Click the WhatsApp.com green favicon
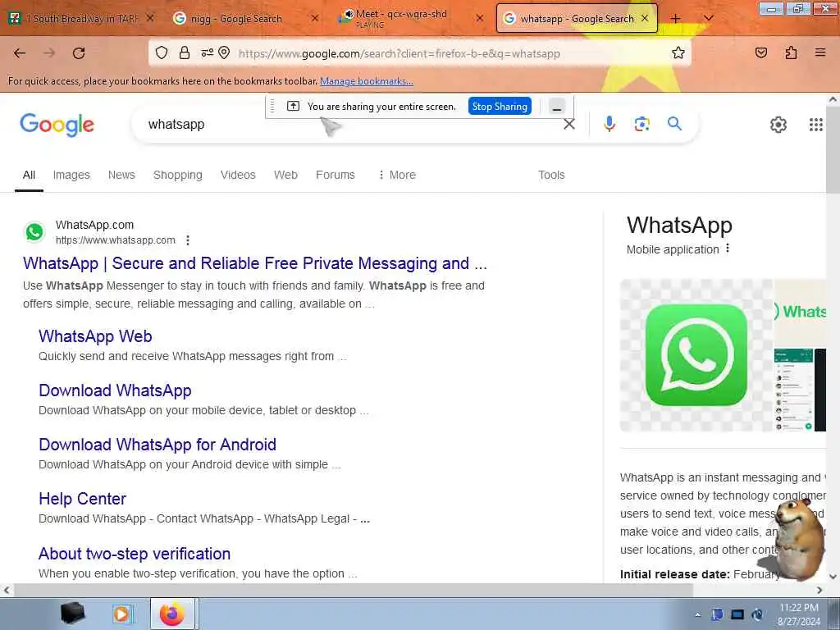Image resolution: width=840 pixels, height=630 pixels. pos(34,232)
